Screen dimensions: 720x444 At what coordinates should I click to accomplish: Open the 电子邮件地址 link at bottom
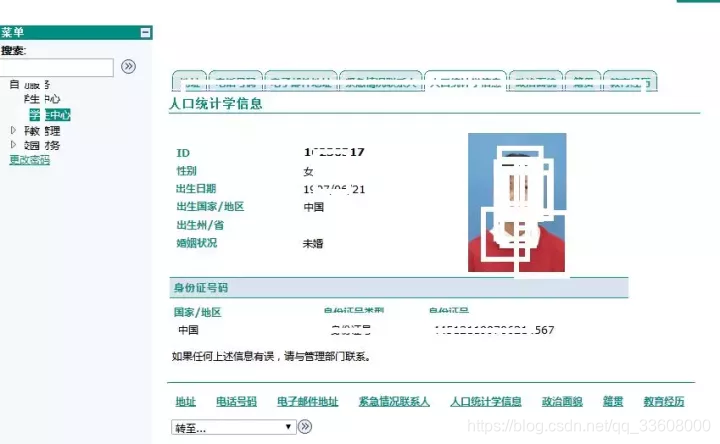[308, 402]
